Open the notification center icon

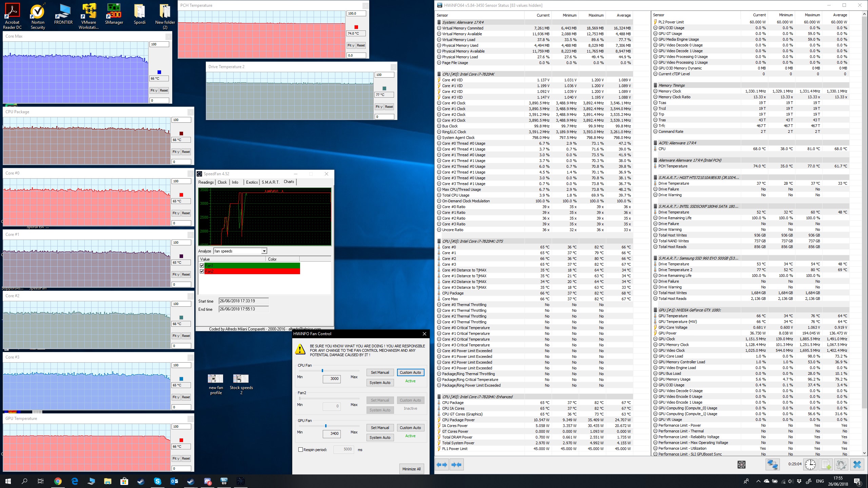point(857,481)
